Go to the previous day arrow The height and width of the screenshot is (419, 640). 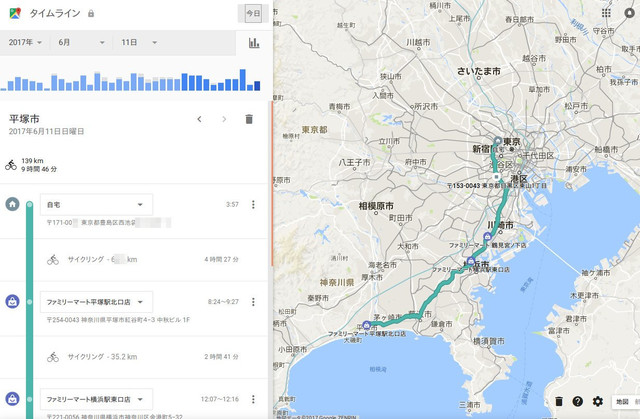pos(199,119)
